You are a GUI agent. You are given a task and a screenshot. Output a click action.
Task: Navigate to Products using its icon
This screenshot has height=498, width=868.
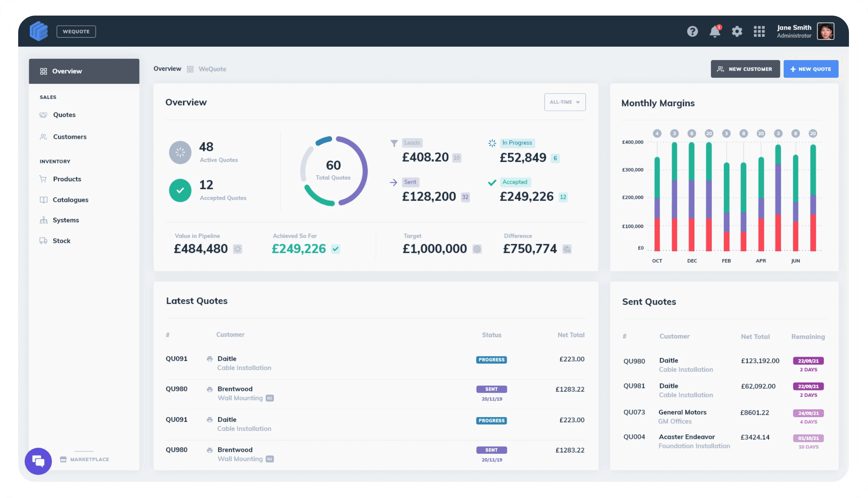pyautogui.click(x=44, y=179)
